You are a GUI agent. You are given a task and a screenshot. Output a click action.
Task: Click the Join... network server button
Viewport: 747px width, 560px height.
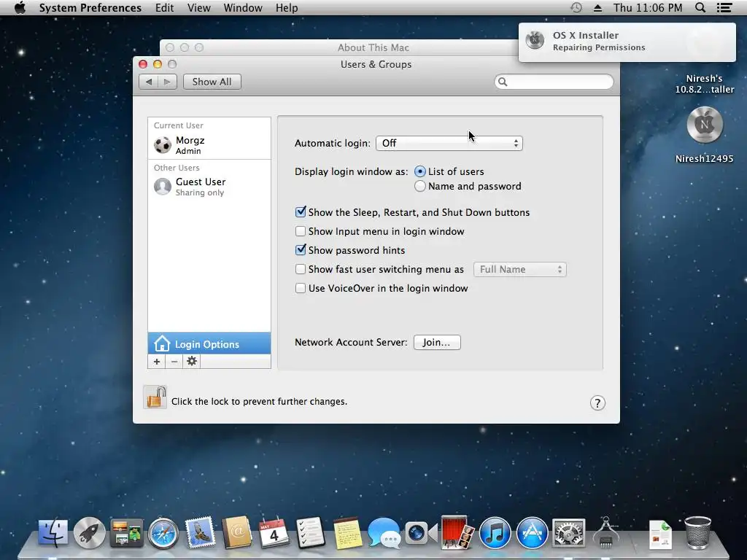click(437, 343)
